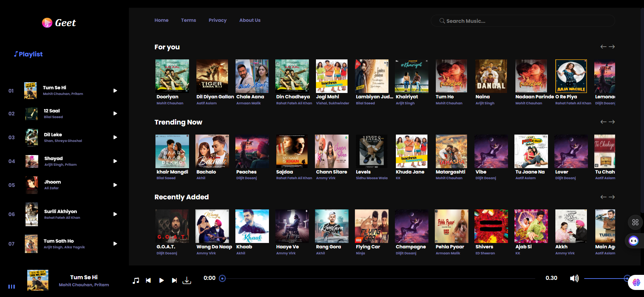Image resolution: width=644 pixels, height=297 pixels.
Task: Play 'Tum Se Hi' from the playlist
Action: [x=115, y=91]
